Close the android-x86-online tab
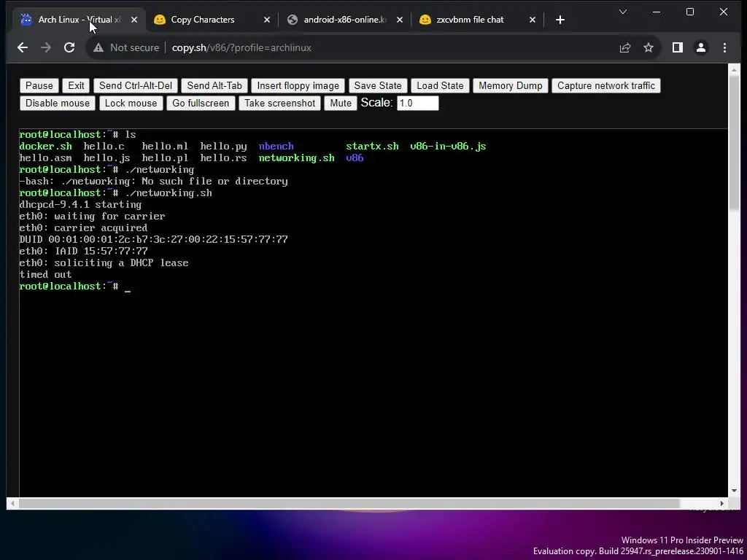 [x=400, y=20]
